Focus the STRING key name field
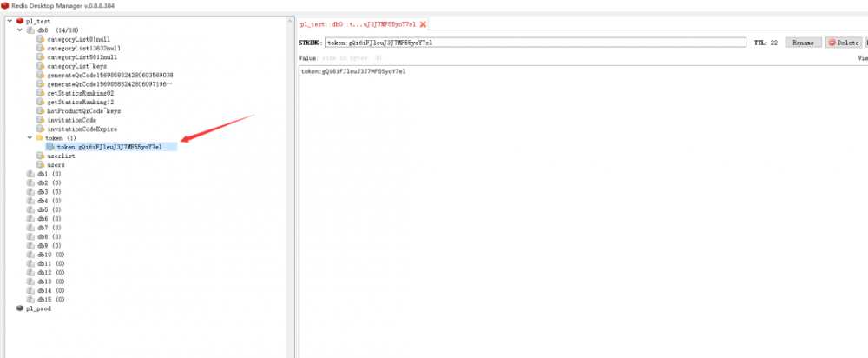Image resolution: width=868 pixels, height=358 pixels. [536, 43]
